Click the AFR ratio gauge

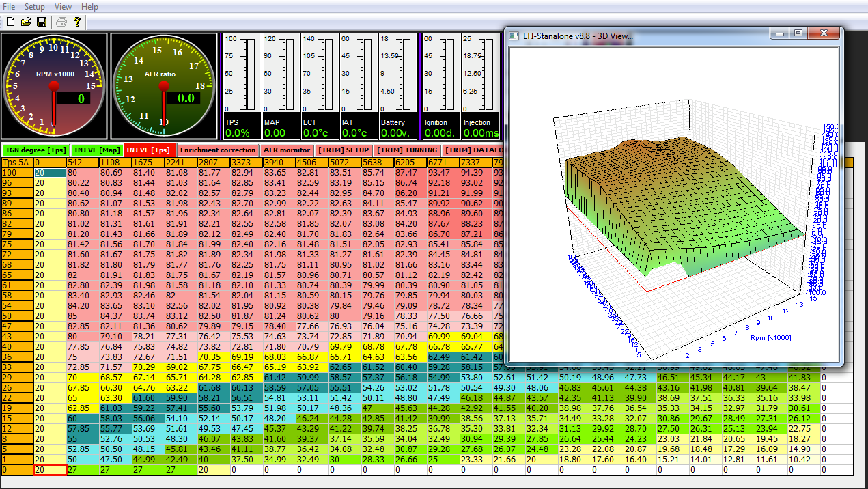pyautogui.click(x=163, y=85)
